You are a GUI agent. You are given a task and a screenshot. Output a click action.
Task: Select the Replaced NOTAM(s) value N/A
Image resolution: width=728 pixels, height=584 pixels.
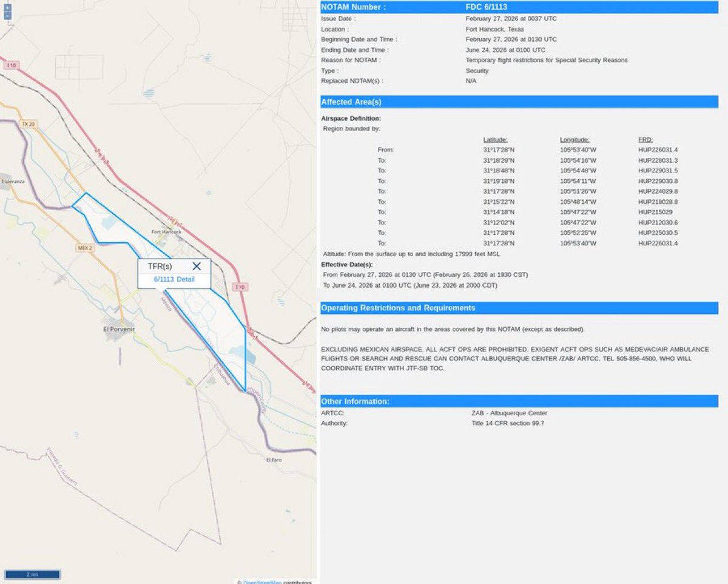(x=471, y=81)
